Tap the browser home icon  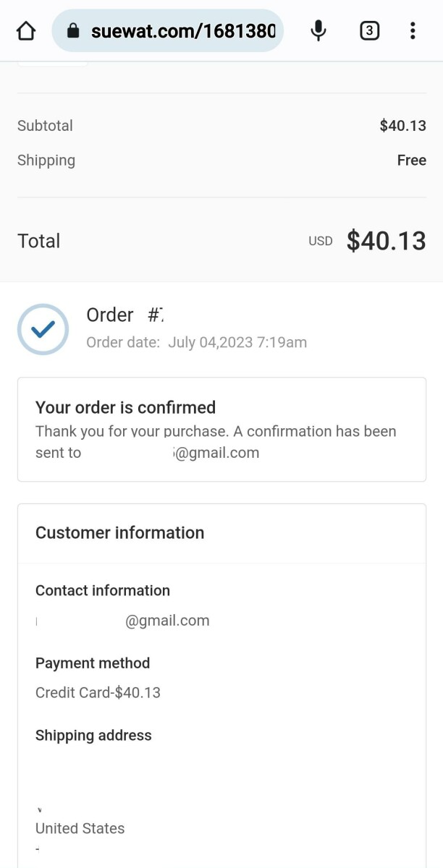click(25, 31)
